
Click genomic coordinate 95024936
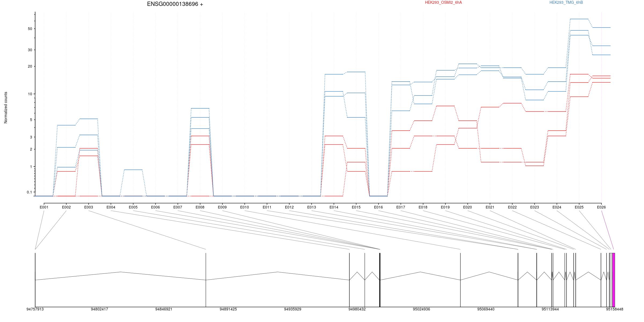(422, 309)
